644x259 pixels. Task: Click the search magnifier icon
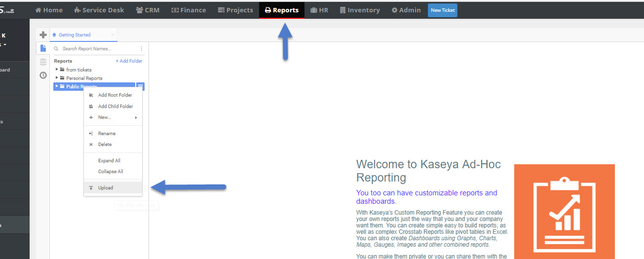tap(56, 49)
